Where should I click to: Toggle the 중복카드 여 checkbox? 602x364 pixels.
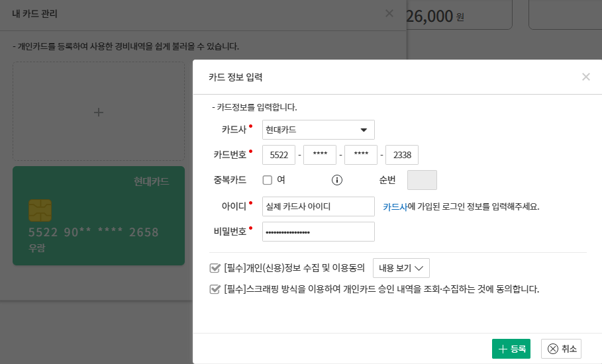pyautogui.click(x=268, y=180)
